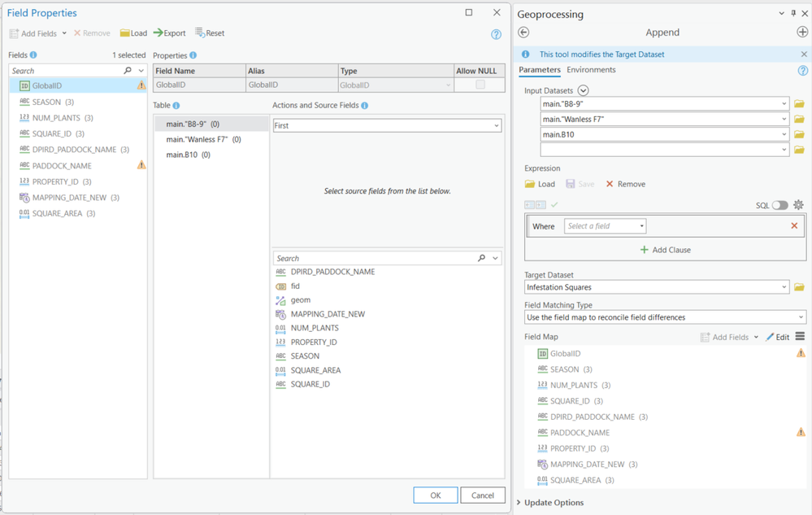Open Field Matching Type dropdown
812x515 pixels.
tap(665, 317)
